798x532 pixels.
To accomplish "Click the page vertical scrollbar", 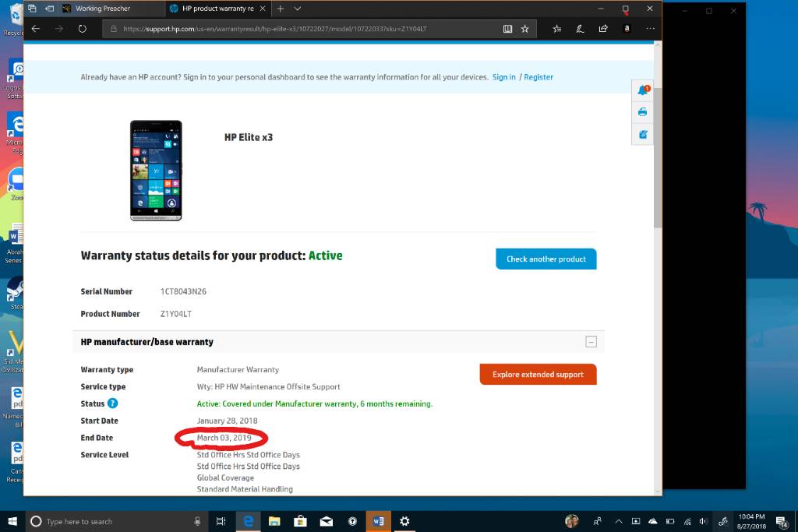I will pos(658,157).
